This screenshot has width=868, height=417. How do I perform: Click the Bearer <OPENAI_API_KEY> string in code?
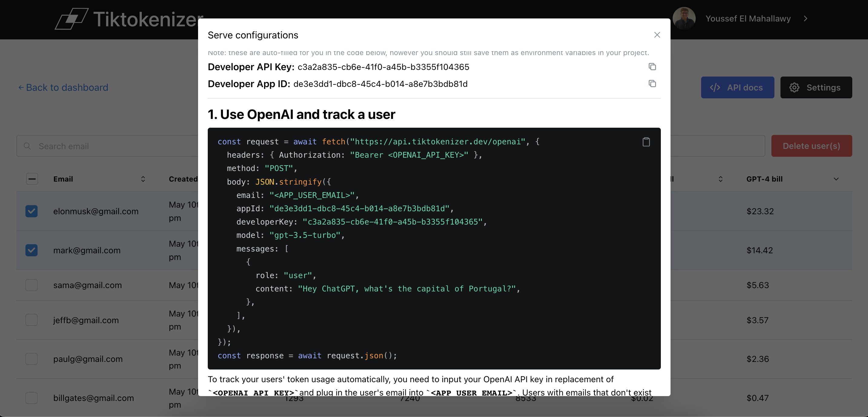[x=409, y=155]
